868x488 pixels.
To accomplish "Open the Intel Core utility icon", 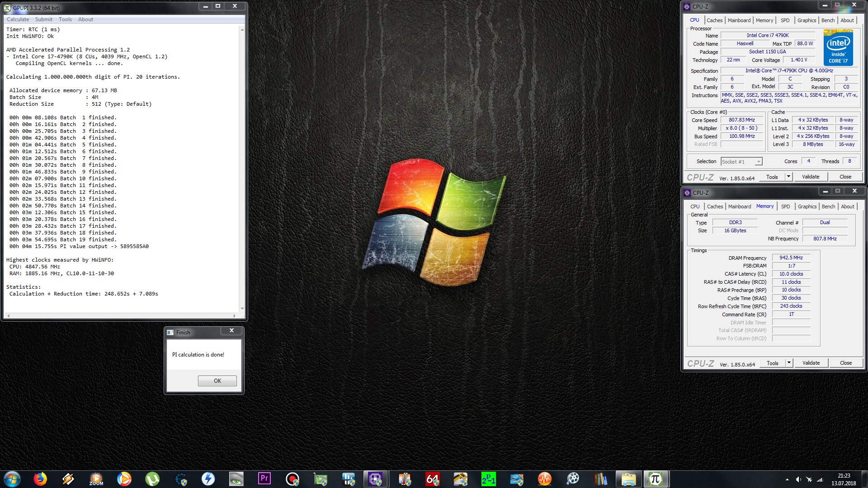I will (517, 479).
